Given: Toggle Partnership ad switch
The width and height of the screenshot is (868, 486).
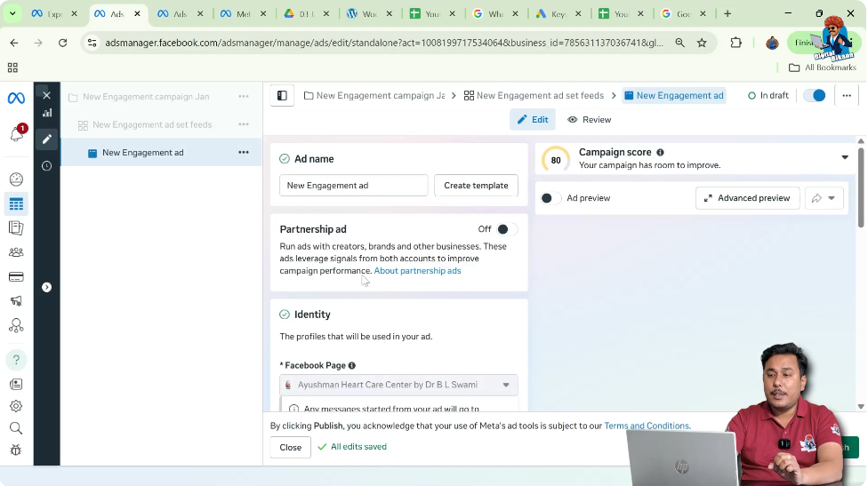Looking at the screenshot, I should click(507, 229).
